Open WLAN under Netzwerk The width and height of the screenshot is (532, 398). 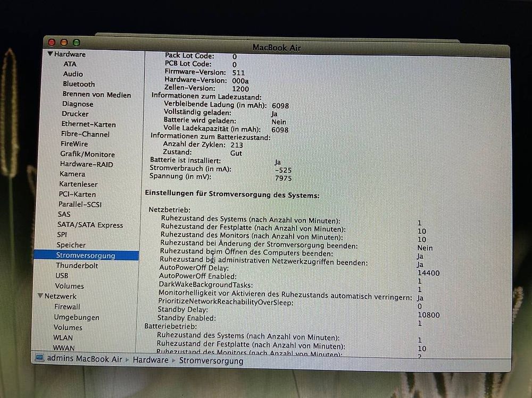click(63, 337)
